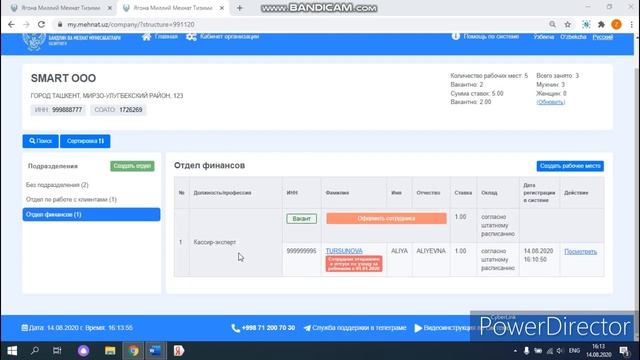Open notification center icon
640x360 pixels.
pyautogui.click(x=624, y=351)
